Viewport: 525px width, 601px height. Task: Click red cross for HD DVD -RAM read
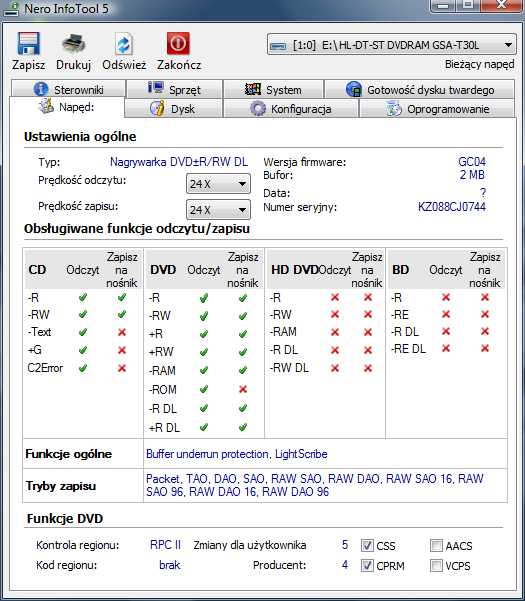coord(335,332)
